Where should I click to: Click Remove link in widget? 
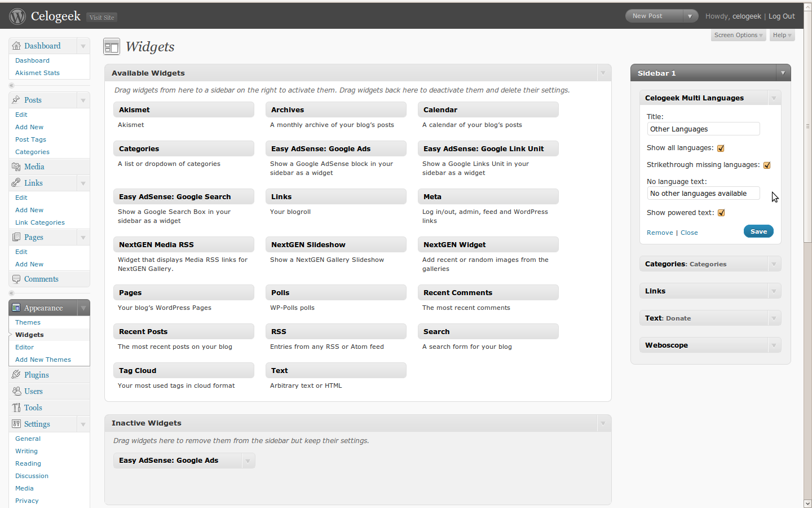(660, 233)
